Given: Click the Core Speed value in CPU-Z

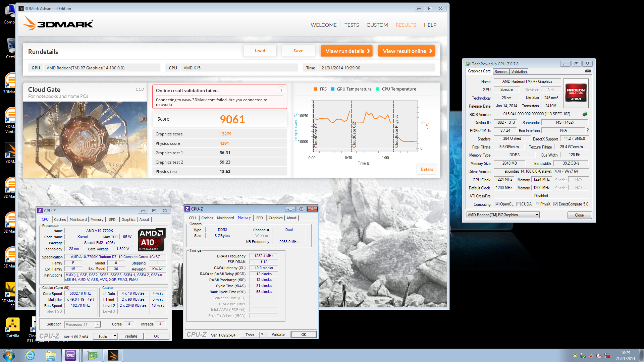Looking at the screenshot, I should coord(80,293).
